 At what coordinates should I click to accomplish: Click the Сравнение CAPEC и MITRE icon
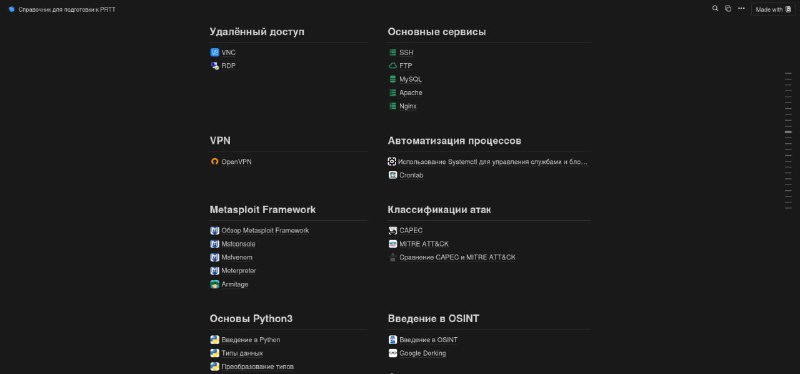click(392, 258)
